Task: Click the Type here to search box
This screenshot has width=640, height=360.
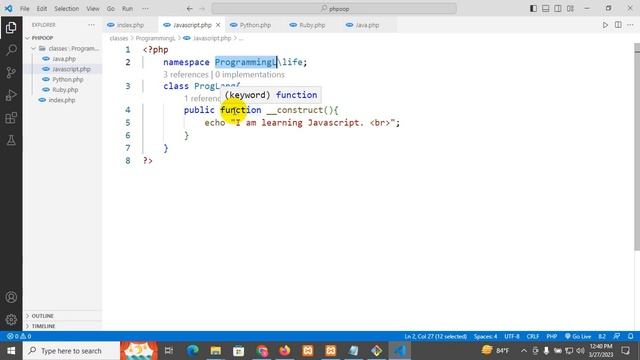Action: pos(71,351)
